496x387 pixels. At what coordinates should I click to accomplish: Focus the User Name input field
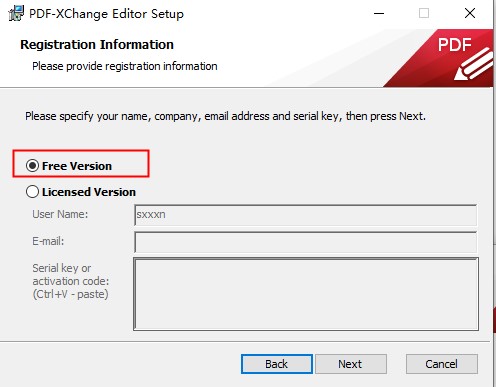click(x=305, y=215)
